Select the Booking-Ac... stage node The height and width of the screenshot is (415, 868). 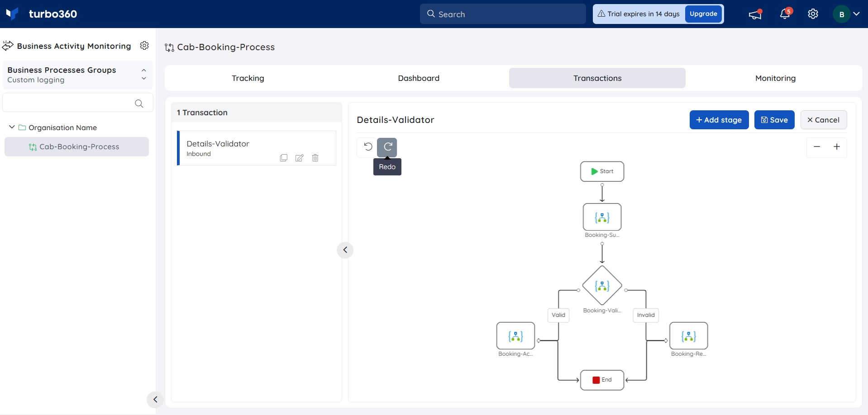tap(515, 336)
